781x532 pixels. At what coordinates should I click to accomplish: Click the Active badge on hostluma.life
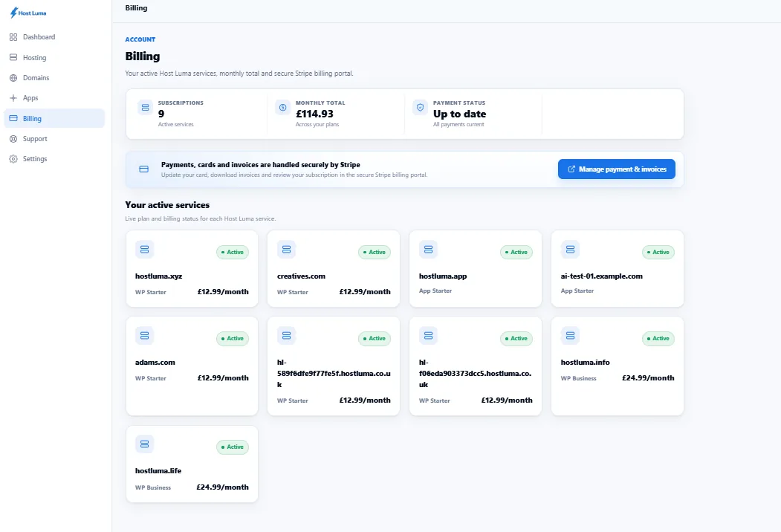click(x=233, y=447)
